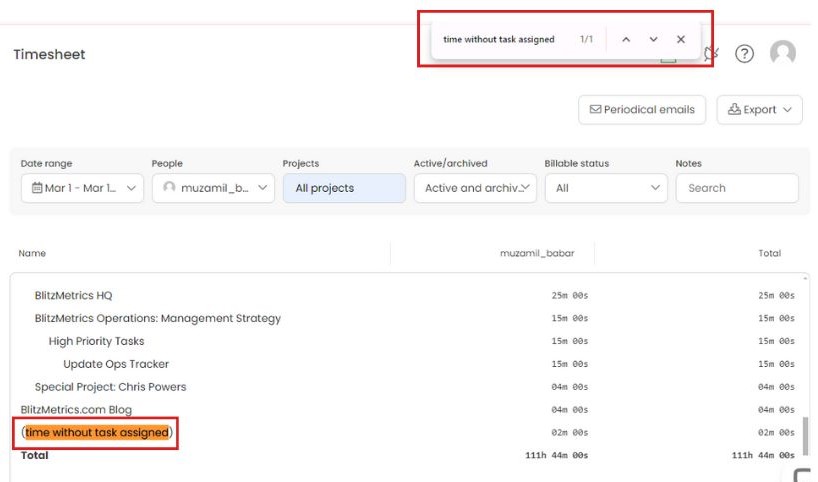Open the Billable status dropdown
This screenshot has height=482, width=818.
click(606, 188)
